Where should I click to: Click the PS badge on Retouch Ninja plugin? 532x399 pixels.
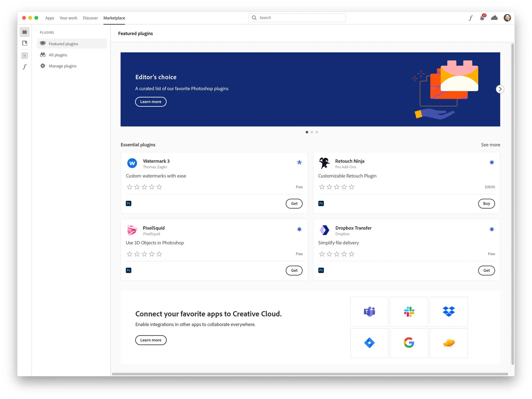pos(321,203)
